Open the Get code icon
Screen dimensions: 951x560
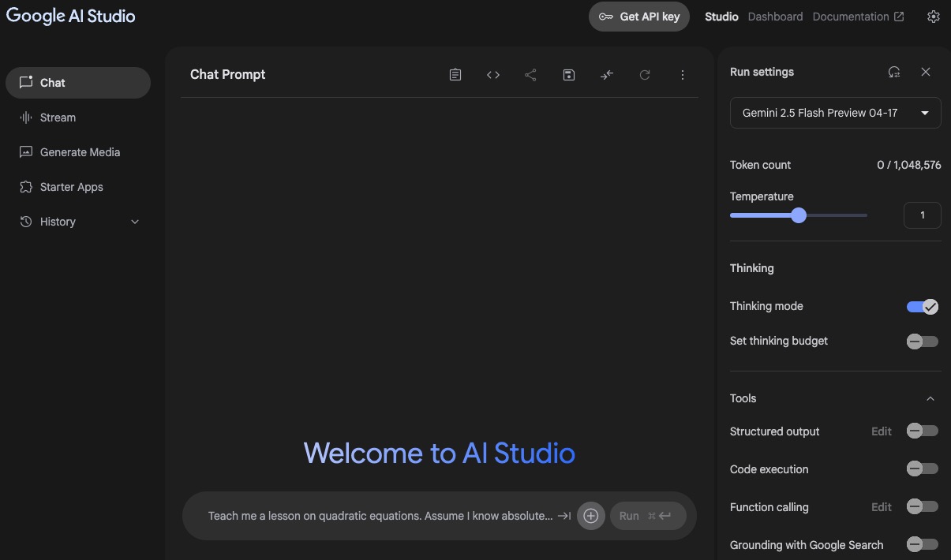coord(493,75)
